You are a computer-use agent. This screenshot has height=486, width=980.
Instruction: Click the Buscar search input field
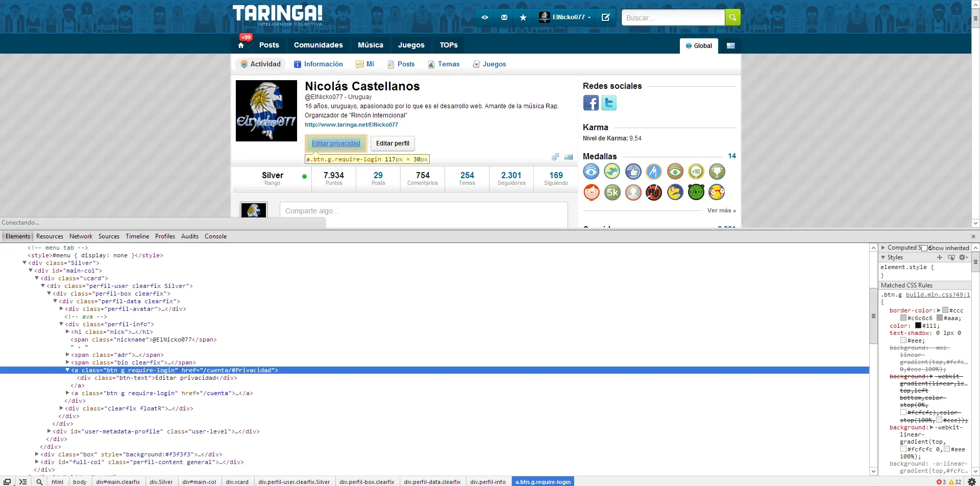tap(673, 17)
